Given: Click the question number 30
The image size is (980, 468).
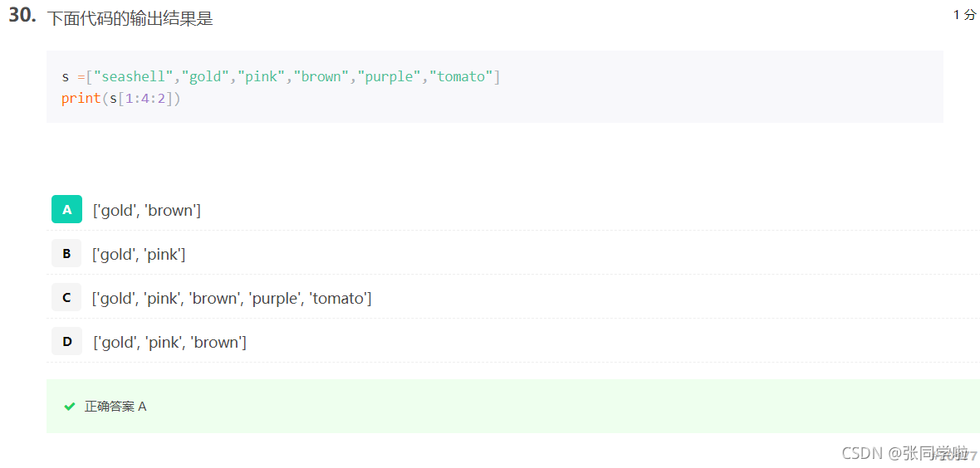Looking at the screenshot, I should click(22, 17).
